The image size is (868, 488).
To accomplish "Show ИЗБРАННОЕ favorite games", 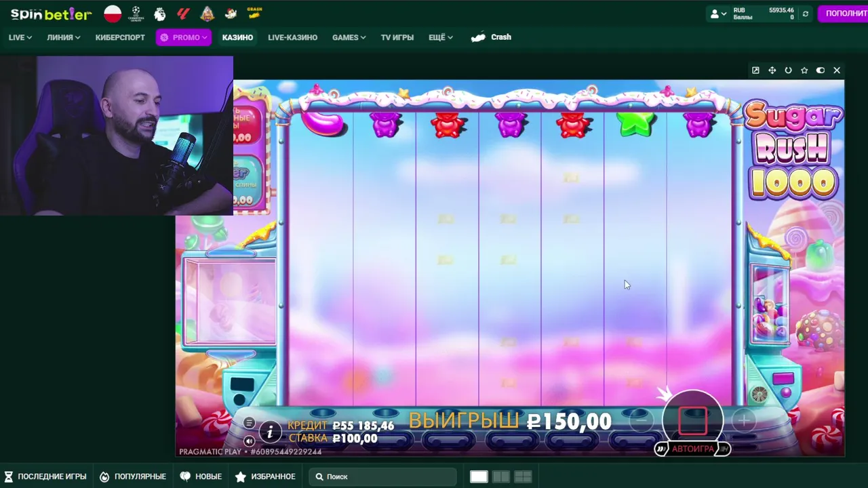I will 265,476.
